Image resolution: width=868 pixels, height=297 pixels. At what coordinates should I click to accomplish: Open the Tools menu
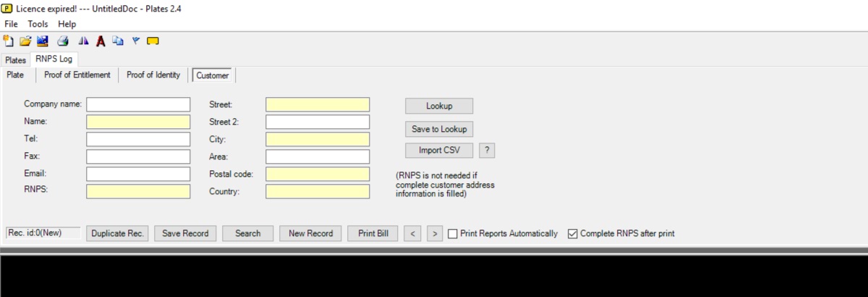(38, 24)
